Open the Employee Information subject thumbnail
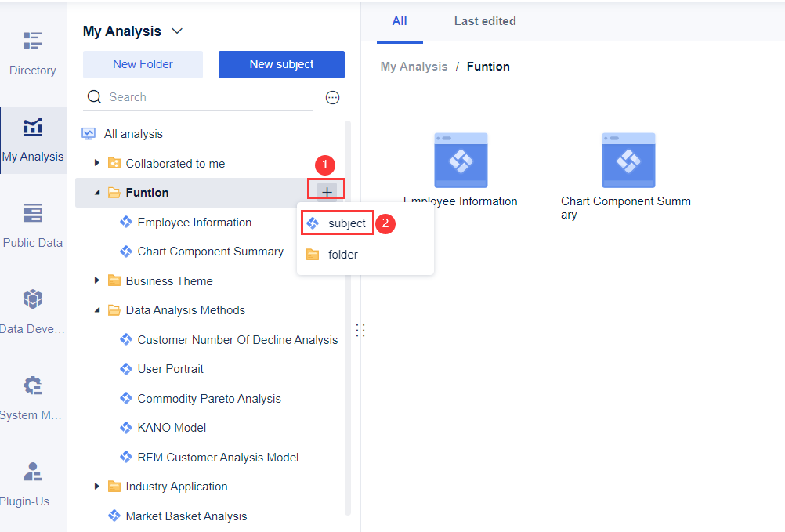Viewport: 785px width, 532px height. pos(461,161)
